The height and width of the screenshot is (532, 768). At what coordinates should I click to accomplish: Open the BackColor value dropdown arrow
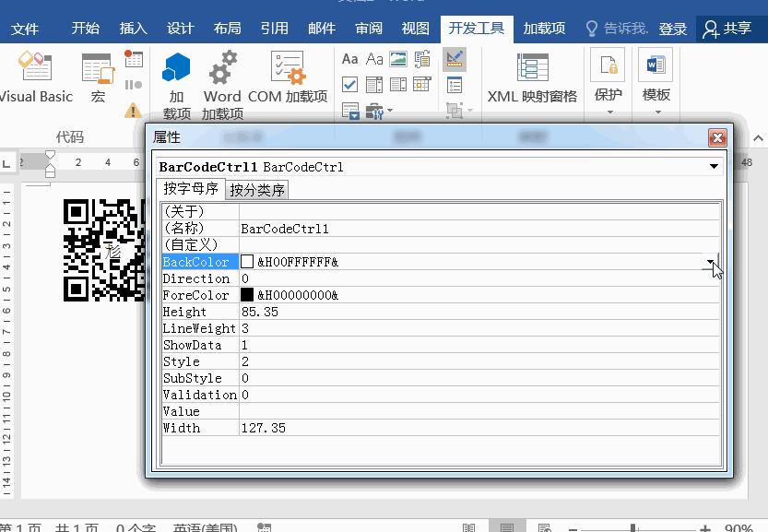[x=712, y=262]
